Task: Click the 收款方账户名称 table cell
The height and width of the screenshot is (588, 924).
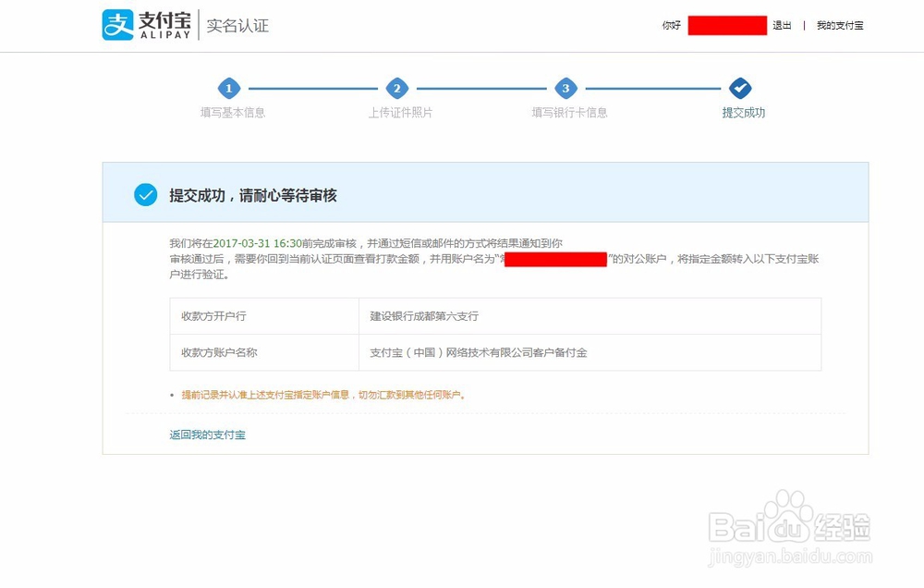Action: pos(264,352)
